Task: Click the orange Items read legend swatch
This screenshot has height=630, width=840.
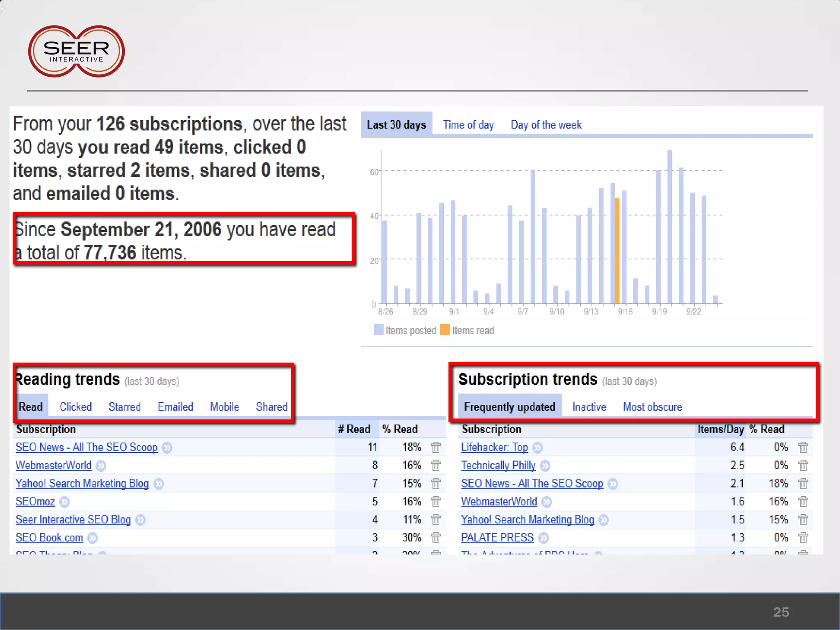Action: click(445, 330)
